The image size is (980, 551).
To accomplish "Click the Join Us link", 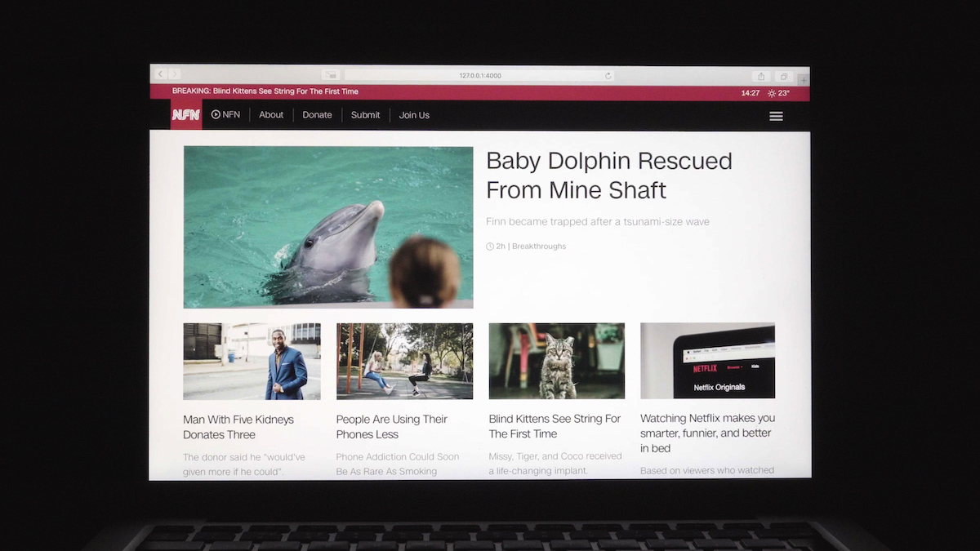I will pyautogui.click(x=414, y=115).
